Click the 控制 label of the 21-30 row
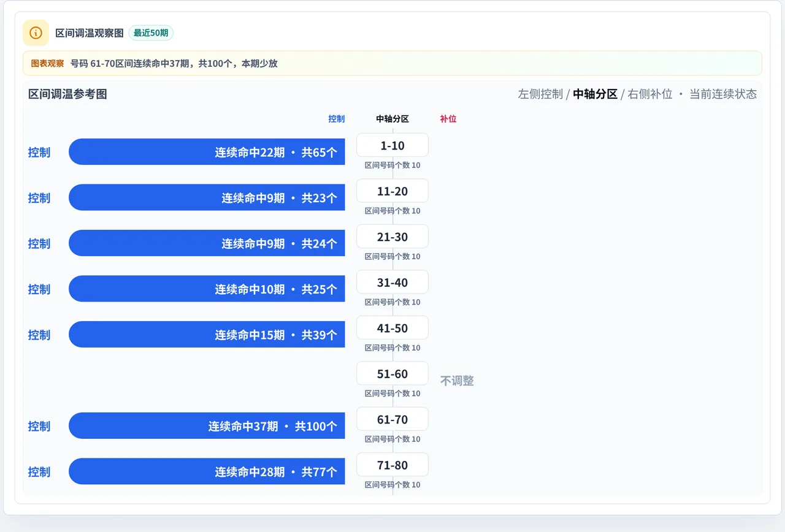The width and height of the screenshot is (785, 532). [x=39, y=243]
